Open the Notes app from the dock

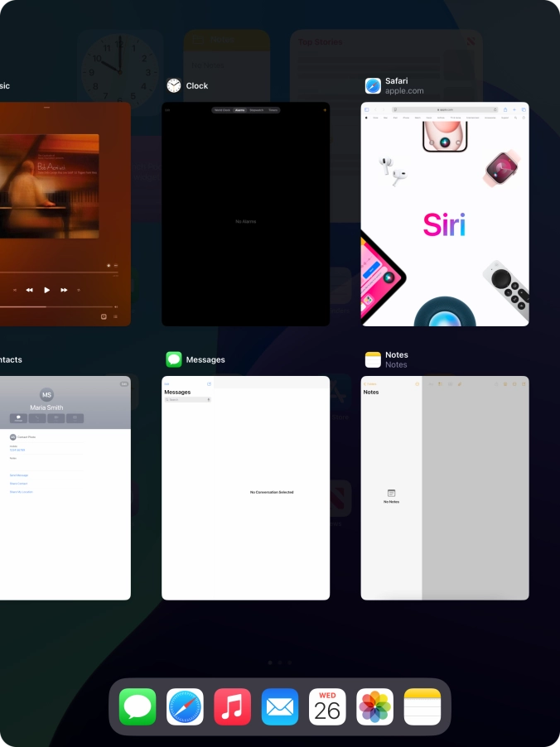click(422, 707)
